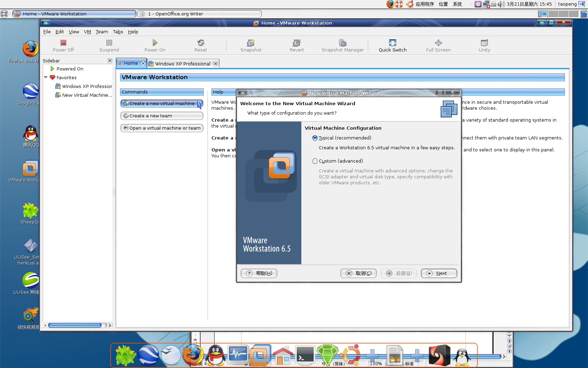588x368 pixels.
Task: Click the taopeng user switcher
Action: click(567, 4)
